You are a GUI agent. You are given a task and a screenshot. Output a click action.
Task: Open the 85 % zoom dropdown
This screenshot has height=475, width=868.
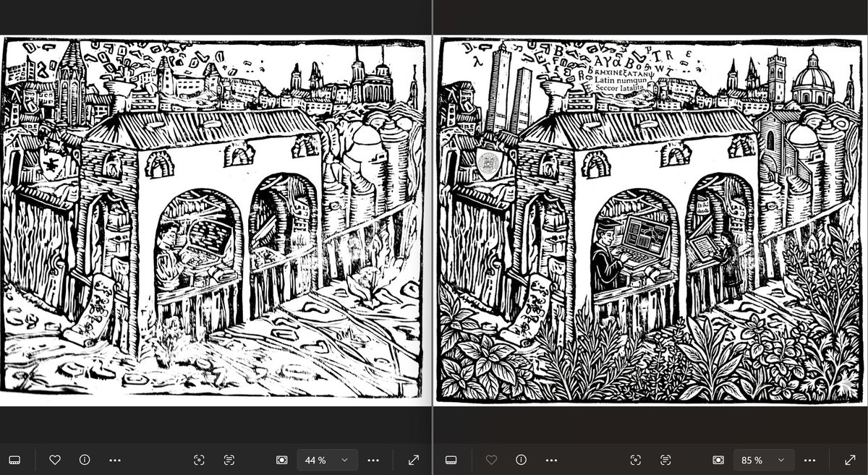tap(764, 460)
